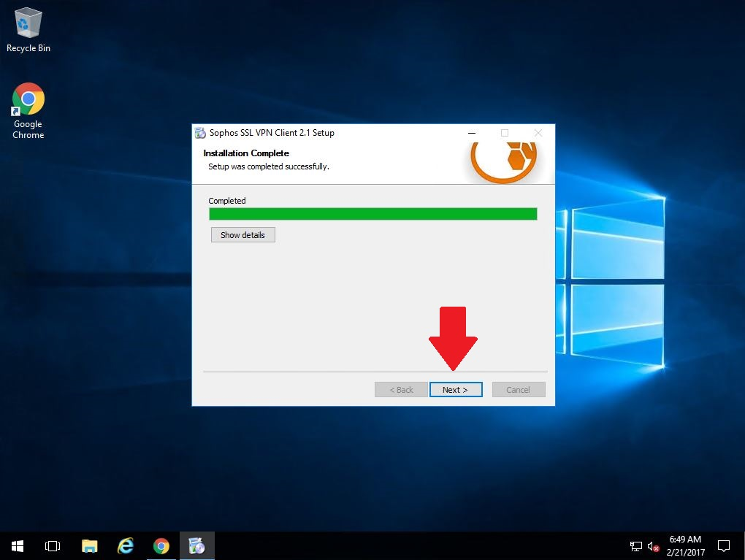The height and width of the screenshot is (560, 745).
Task: Open the Recycle Bin desktop icon
Action: (x=28, y=30)
